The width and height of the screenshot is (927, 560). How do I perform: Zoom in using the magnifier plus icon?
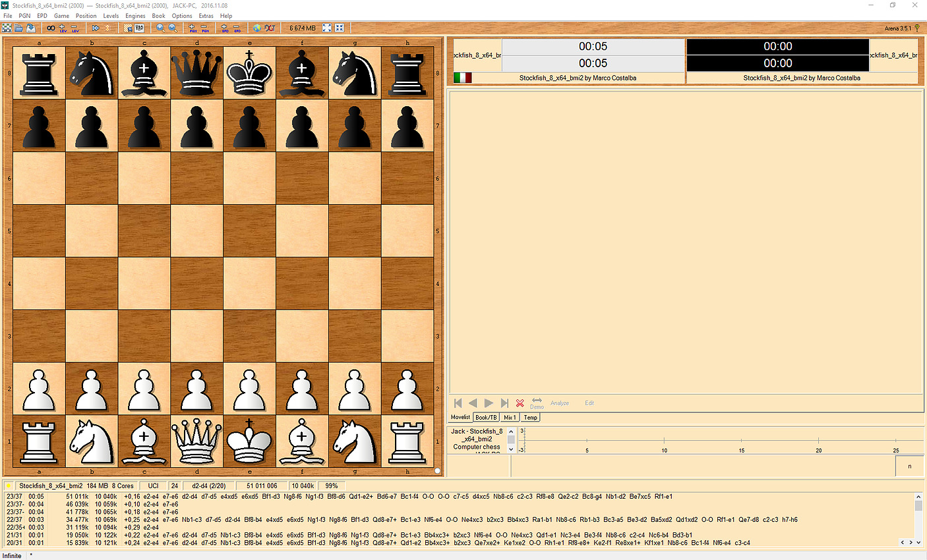pos(160,28)
